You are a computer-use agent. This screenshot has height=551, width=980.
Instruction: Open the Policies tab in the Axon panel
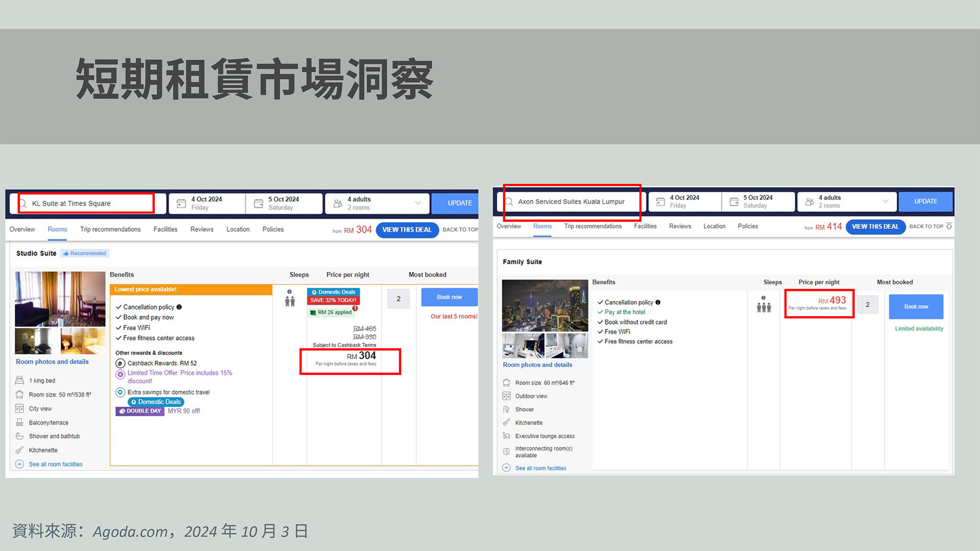(748, 227)
